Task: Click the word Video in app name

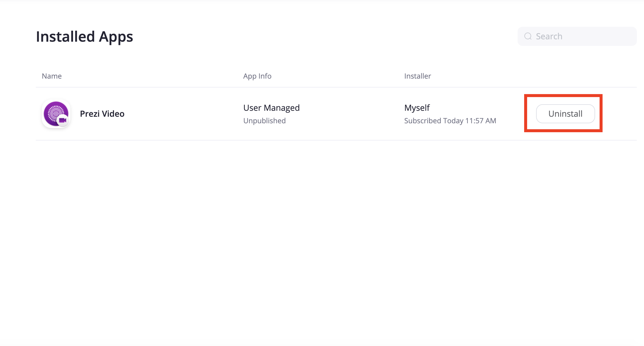Action: coord(113,114)
